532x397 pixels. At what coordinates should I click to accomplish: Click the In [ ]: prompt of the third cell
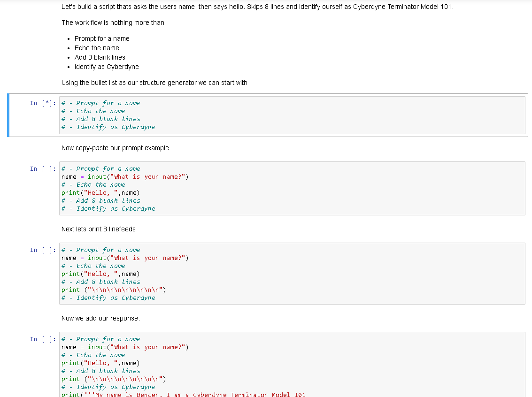pyautogui.click(x=41, y=250)
